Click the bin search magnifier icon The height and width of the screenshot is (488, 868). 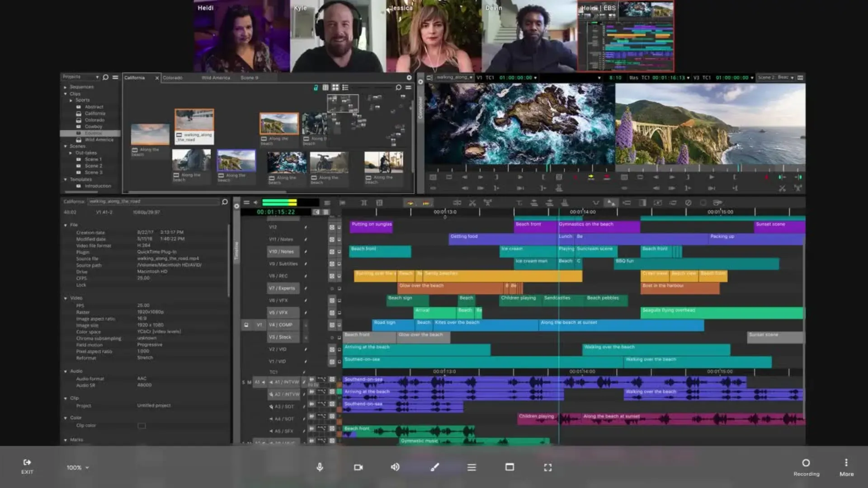pyautogui.click(x=398, y=87)
